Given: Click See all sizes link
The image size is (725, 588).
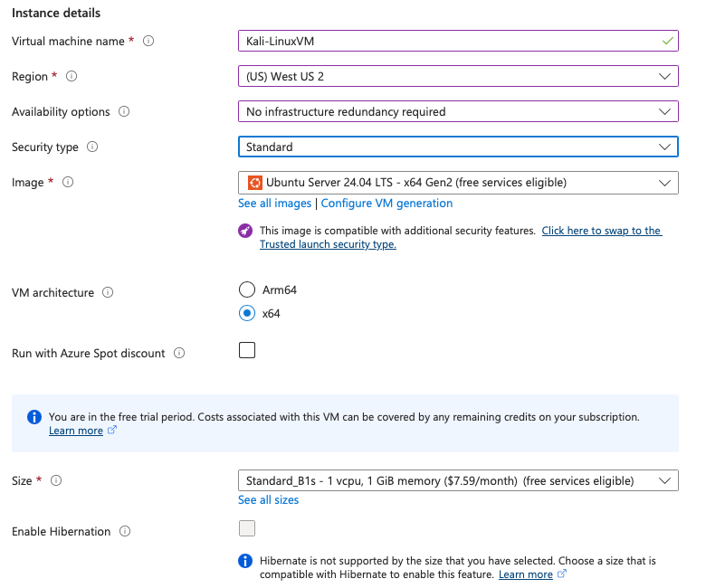Looking at the screenshot, I should coord(268,500).
